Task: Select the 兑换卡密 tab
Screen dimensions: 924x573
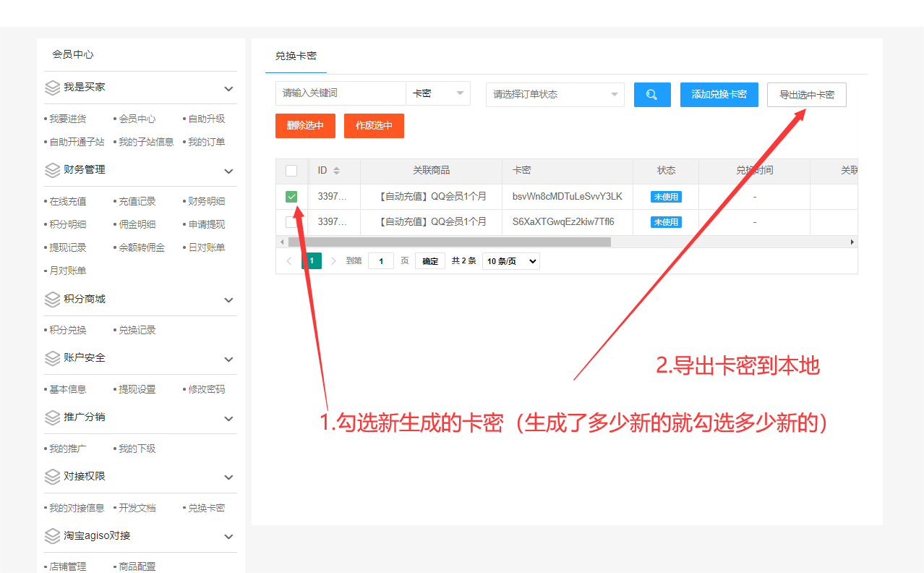Action: coord(296,56)
